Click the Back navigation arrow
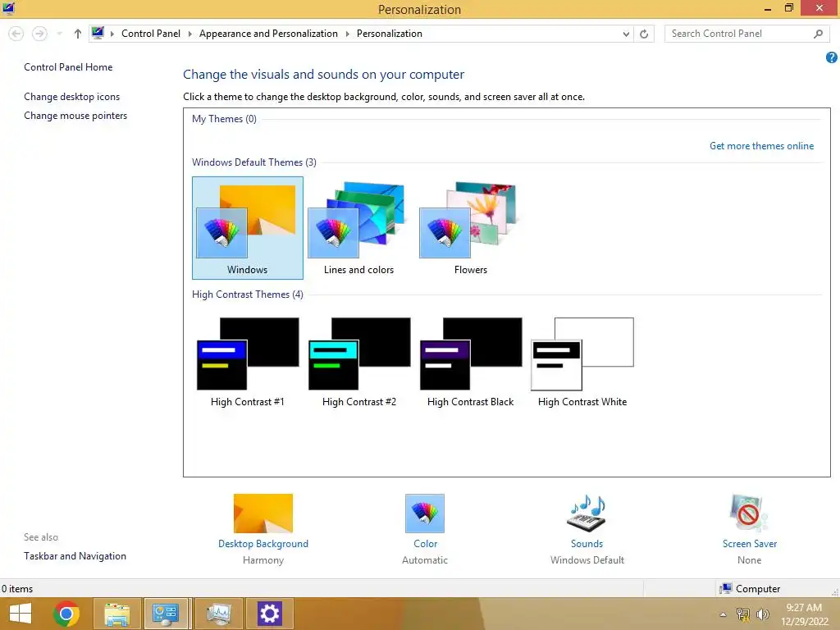The height and width of the screenshot is (630, 840). pyautogui.click(x=16, y=34)
